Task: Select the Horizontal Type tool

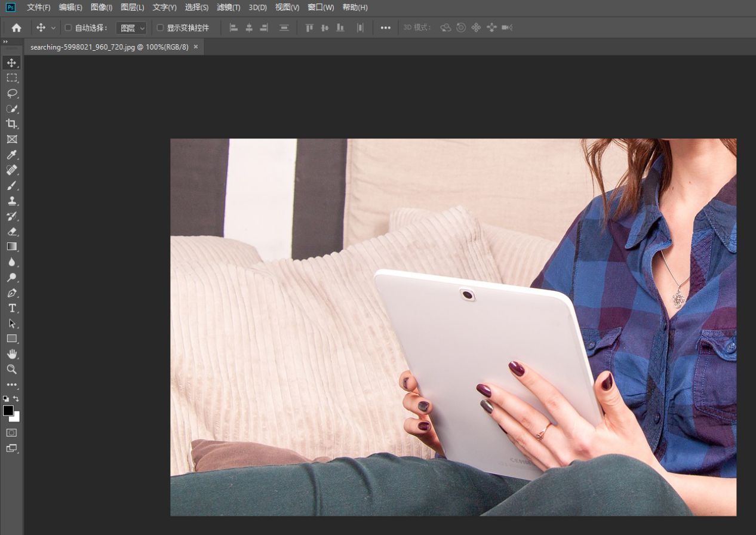Action: pyautogui.click(x=11, y=308)
